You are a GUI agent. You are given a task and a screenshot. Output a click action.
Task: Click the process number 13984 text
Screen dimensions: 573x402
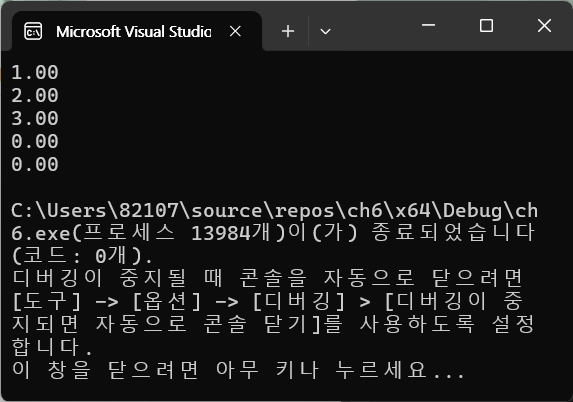[221, 233]
